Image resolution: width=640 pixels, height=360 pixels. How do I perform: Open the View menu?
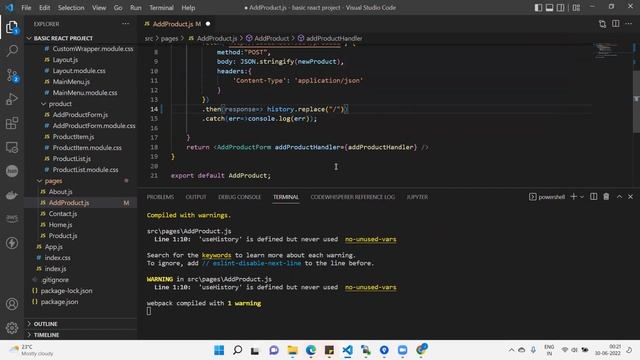click(x=99, y=7)
